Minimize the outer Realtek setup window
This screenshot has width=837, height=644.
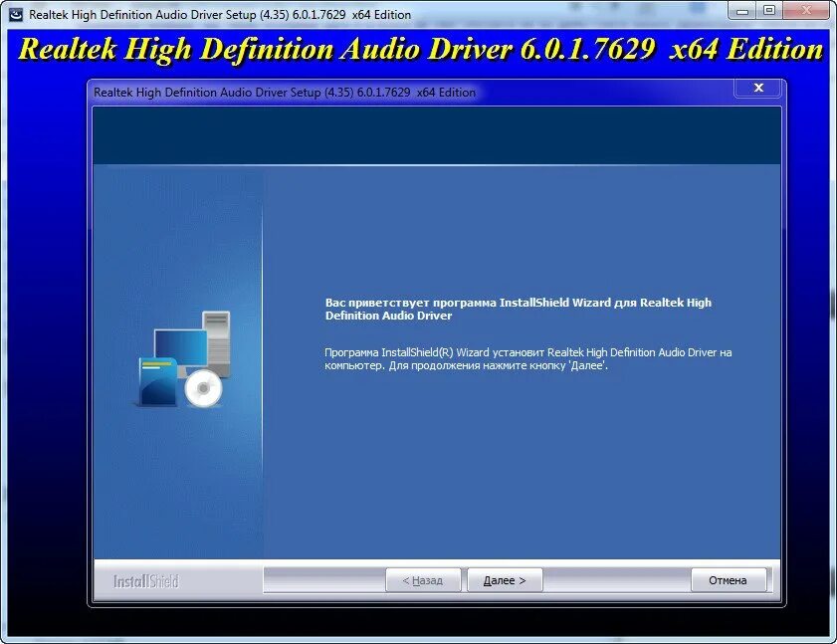pos(741,10)
